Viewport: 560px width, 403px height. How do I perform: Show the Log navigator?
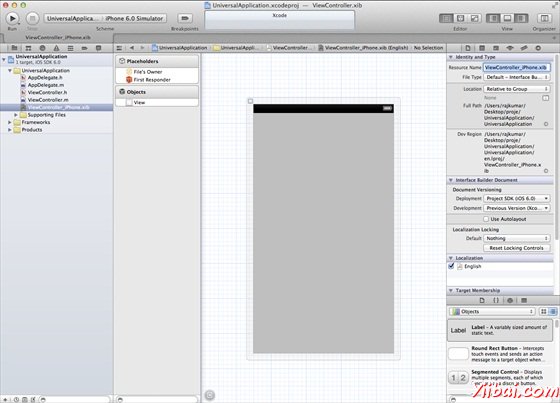pyautogui.click(x=99, y=48)
